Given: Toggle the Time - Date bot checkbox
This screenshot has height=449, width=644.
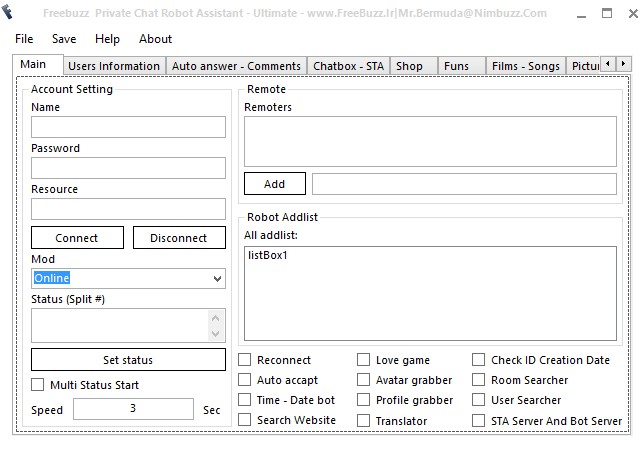Looking at the screenshot, I should pos(244,400).
